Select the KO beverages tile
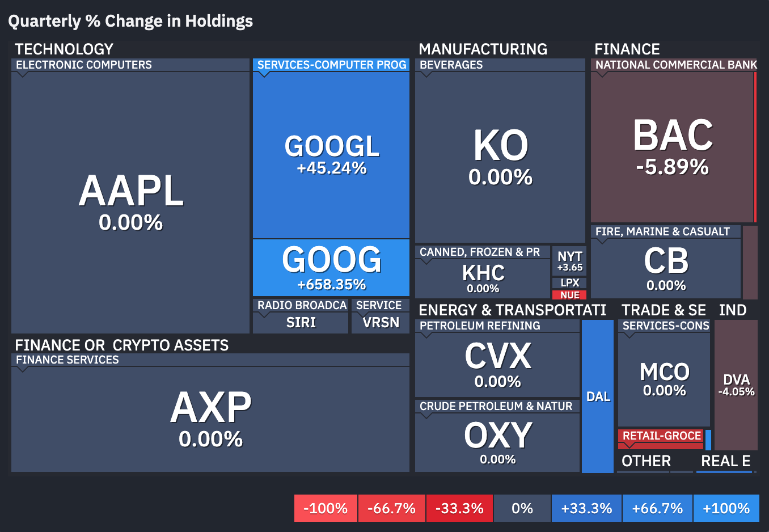The width and height of the screenshot is (769, 532). click(x=500, y=157)
